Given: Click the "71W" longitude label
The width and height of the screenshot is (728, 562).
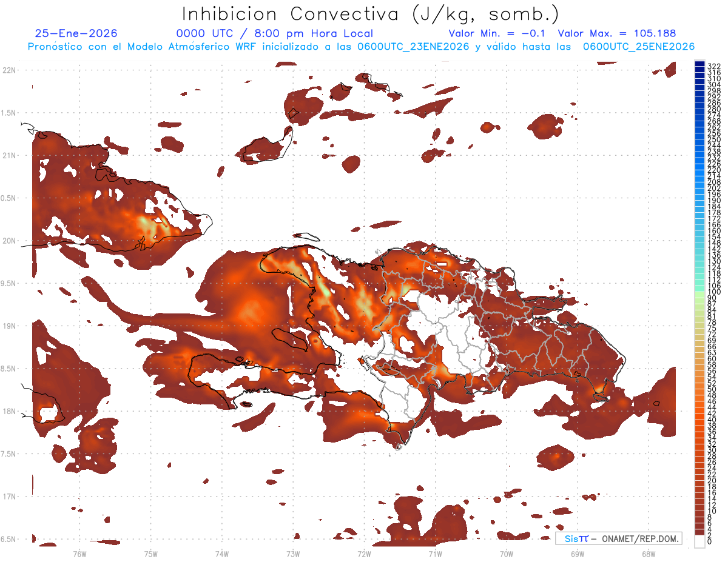Looking at the screenshot, I should coord(435,554).
